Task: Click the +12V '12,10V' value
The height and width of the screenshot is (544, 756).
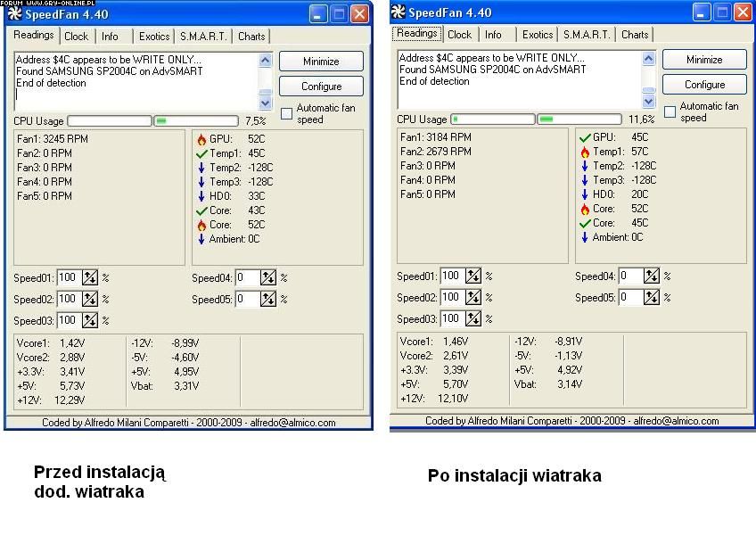Action: [x=453, y=399]
